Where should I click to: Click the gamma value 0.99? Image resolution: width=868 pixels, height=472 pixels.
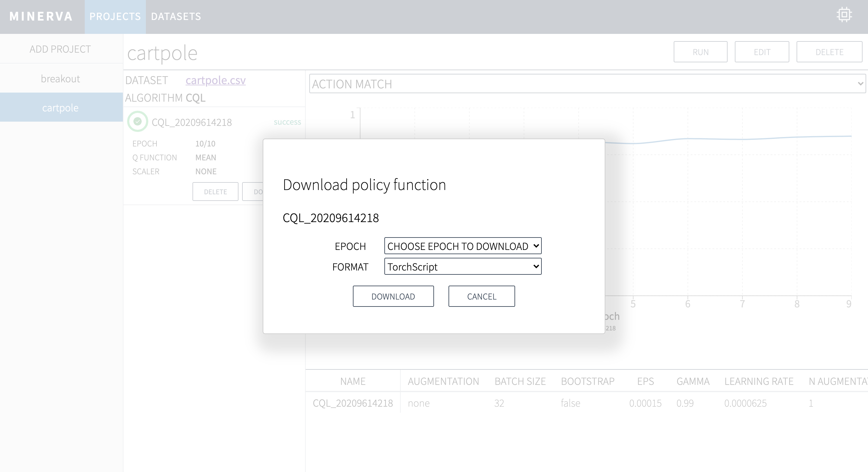(x=685, y=403)
